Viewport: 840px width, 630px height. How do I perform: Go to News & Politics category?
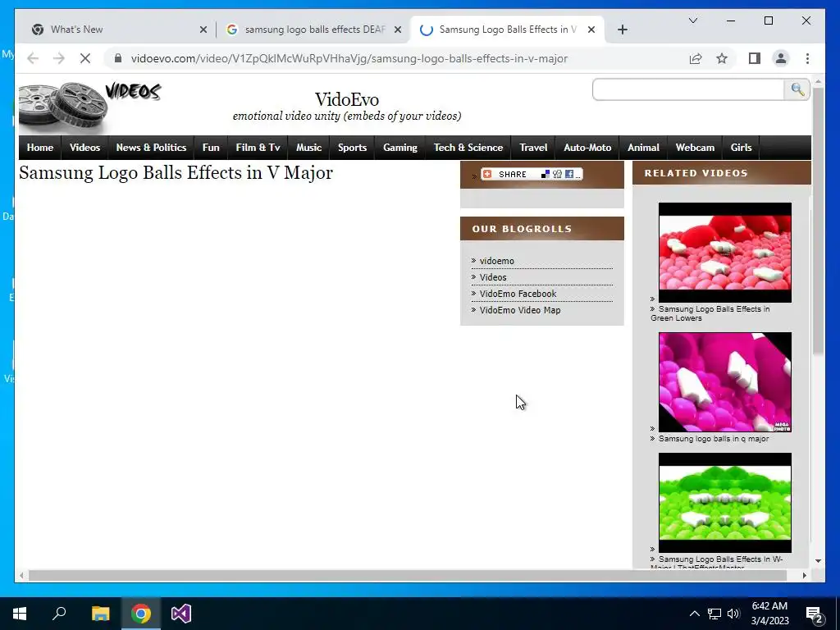151,148
